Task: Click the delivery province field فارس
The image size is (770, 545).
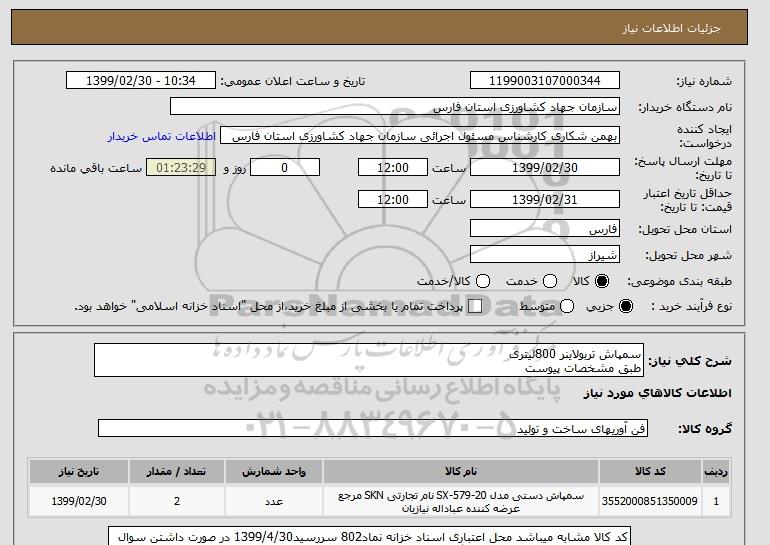Action: coord(545,228)
